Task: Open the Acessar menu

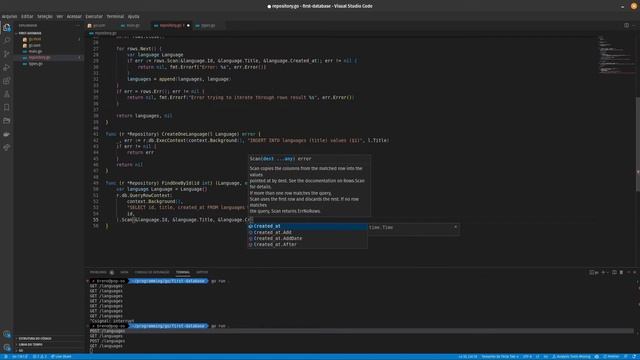Action: click(74, 16)
